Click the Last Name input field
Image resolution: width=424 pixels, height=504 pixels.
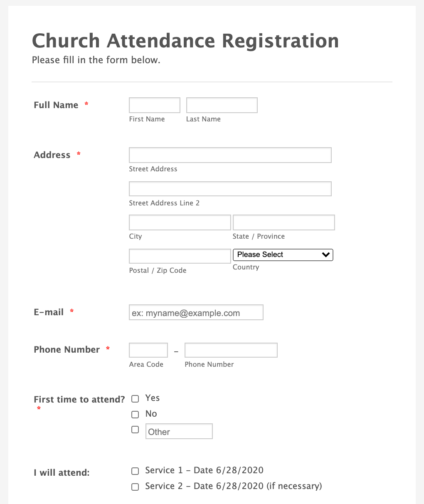[222, 105]
